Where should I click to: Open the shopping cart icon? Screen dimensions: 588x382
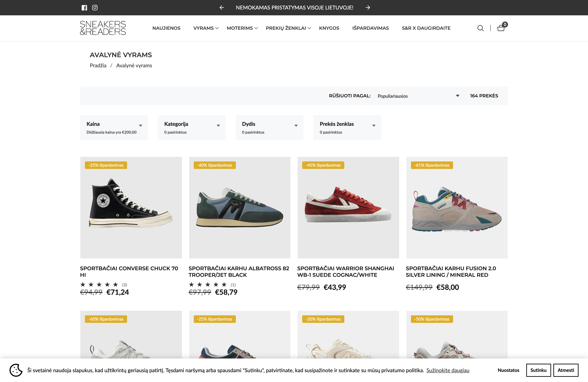click(501, 28)
